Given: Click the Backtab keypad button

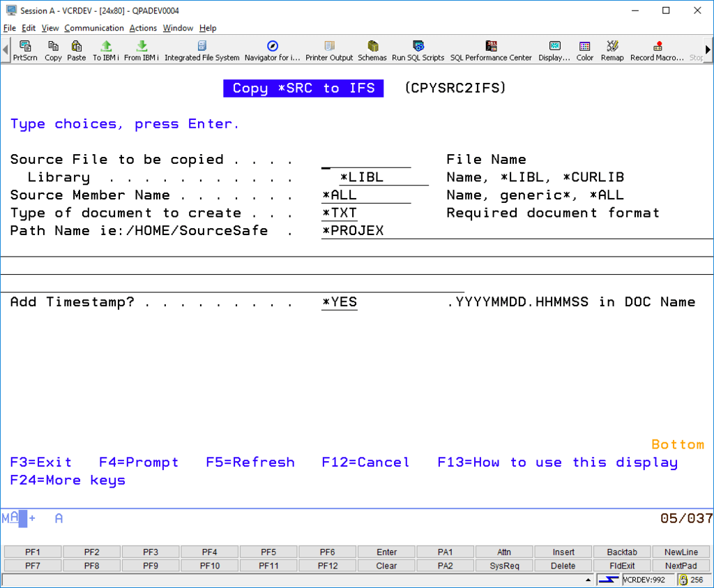Looking at the screenshot, I should [x=622, y=552].
